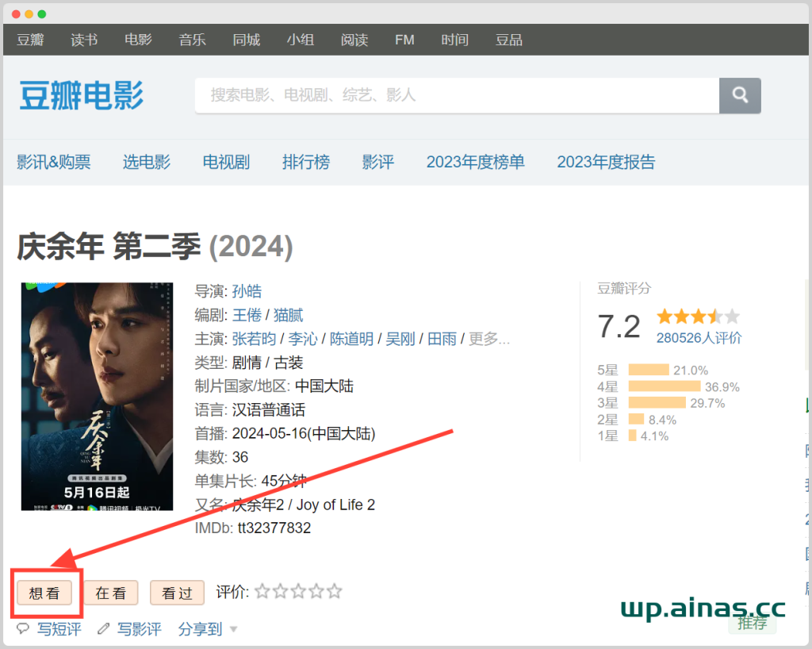Screen dimensions: 812x649
Task: Click the IMDb id tt32377832
Action: click(x=274, y=528)
